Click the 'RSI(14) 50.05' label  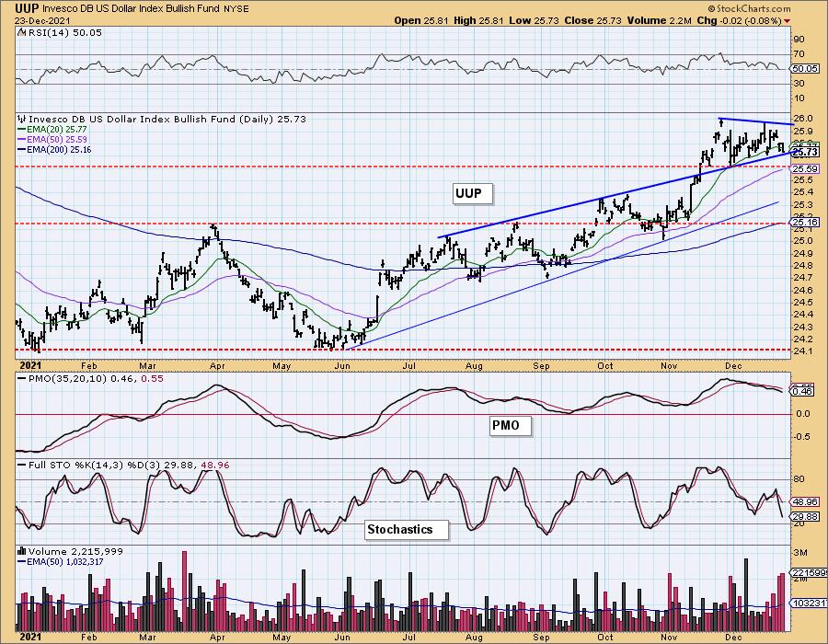coord(64,33)
